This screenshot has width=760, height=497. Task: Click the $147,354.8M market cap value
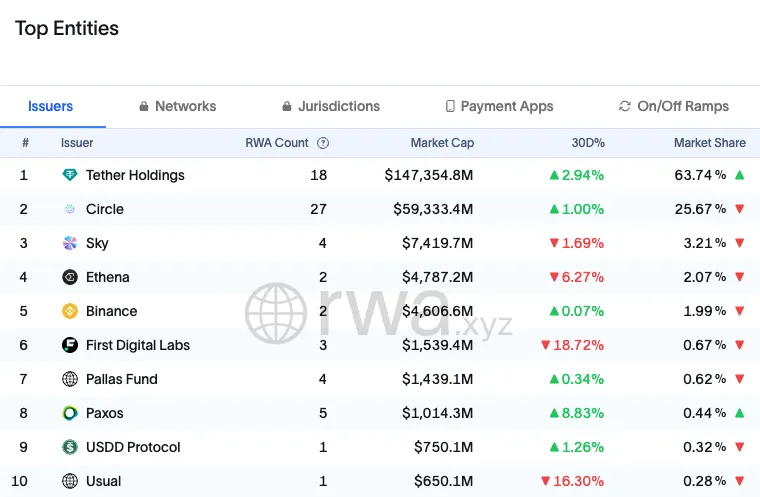click(429, 175)
